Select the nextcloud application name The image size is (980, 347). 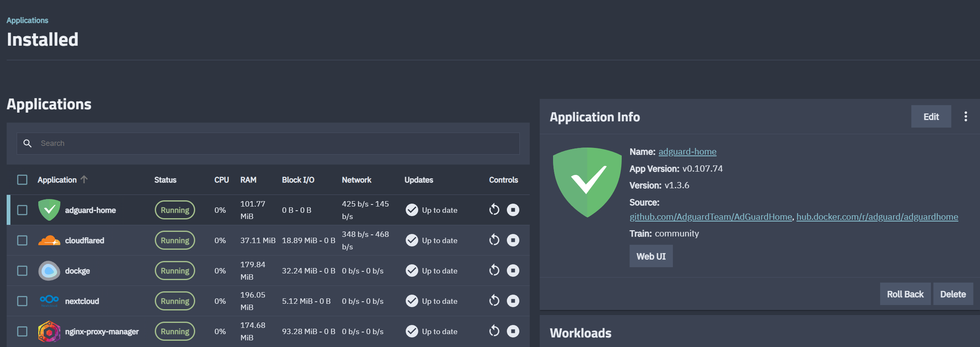pyautogui.click(x=82, y=301)
